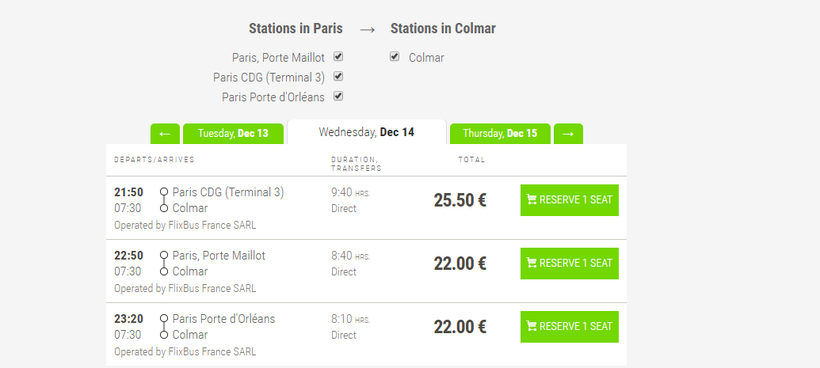Click route stop marker for Porte d'Orléans trip
Viewport: 820px width, 368px height.
(164, 327)
